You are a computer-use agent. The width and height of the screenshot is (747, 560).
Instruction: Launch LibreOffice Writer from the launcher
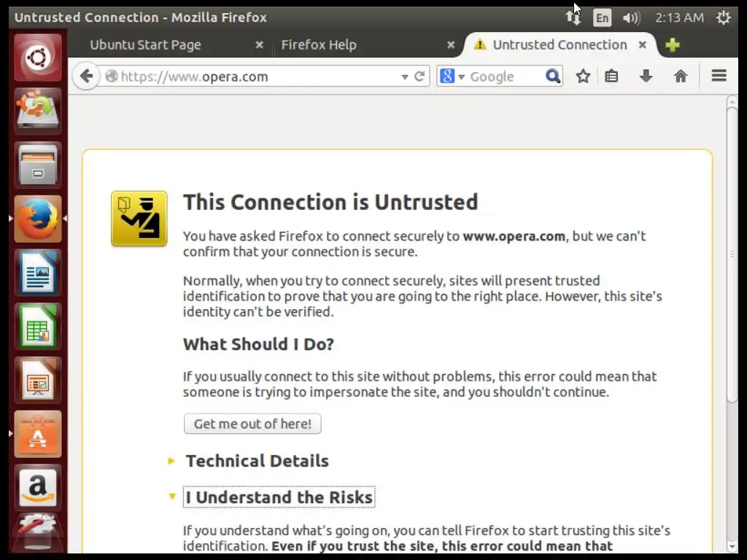pyautogui.click(x=38, y=273)
